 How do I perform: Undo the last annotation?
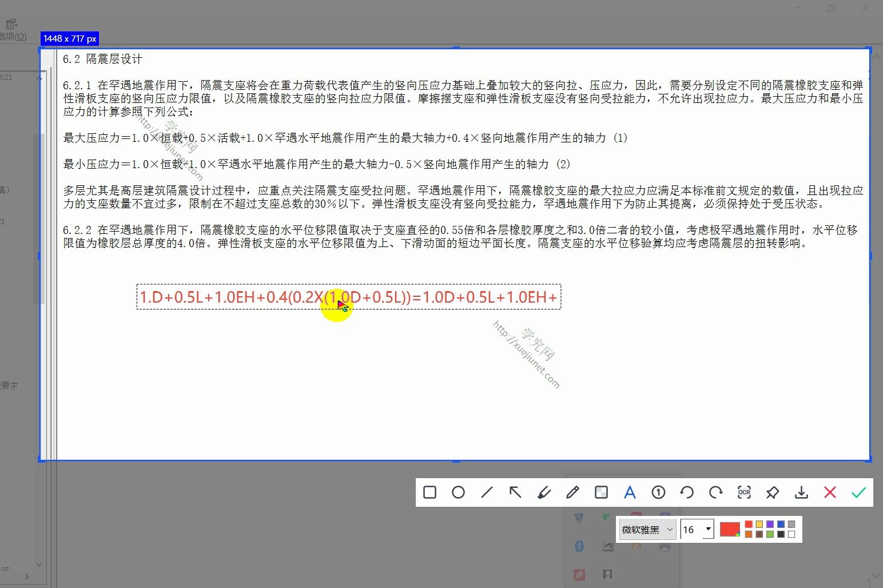(x=687, y=492)
